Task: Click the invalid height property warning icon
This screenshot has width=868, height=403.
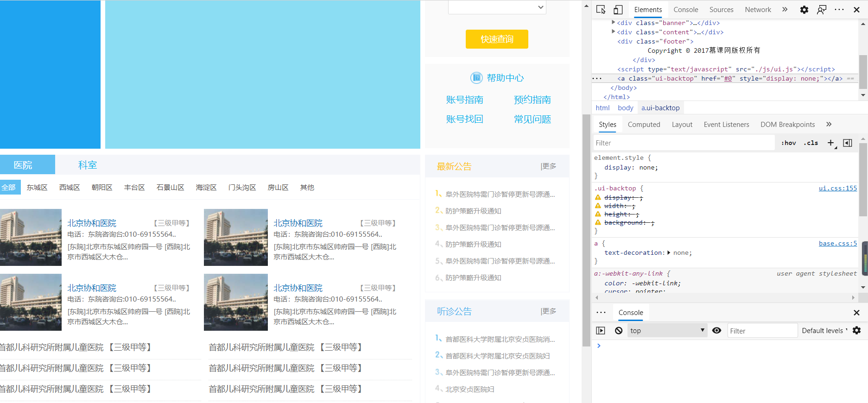Action: click(x=598, y=214)
